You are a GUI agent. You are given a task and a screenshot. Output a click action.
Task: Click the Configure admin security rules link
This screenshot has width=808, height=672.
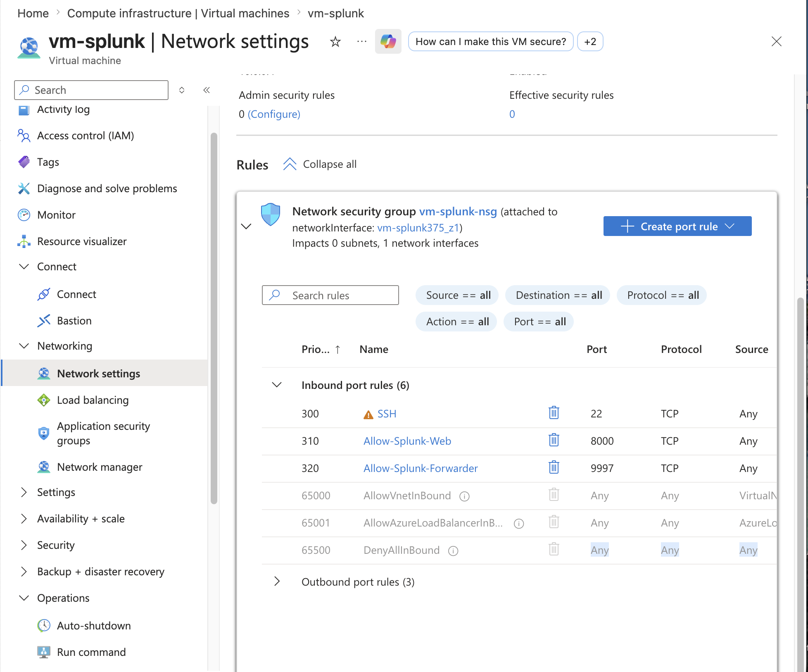pos(274,114)
